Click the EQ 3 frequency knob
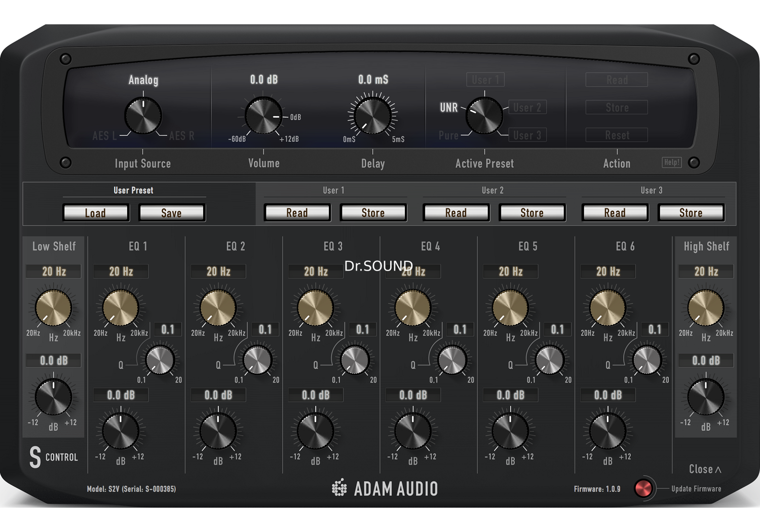The image size is (760, 532). tap(315, 308)
